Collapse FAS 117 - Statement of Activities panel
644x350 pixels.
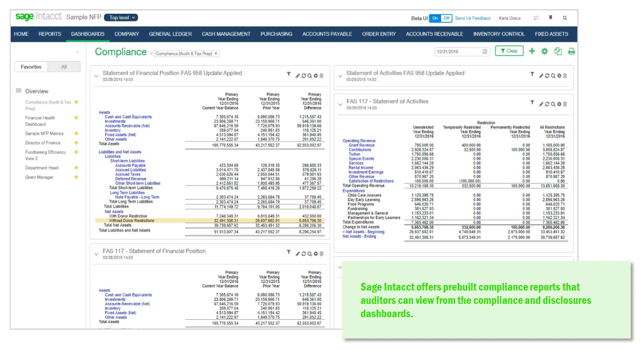(x=340, y=104)
